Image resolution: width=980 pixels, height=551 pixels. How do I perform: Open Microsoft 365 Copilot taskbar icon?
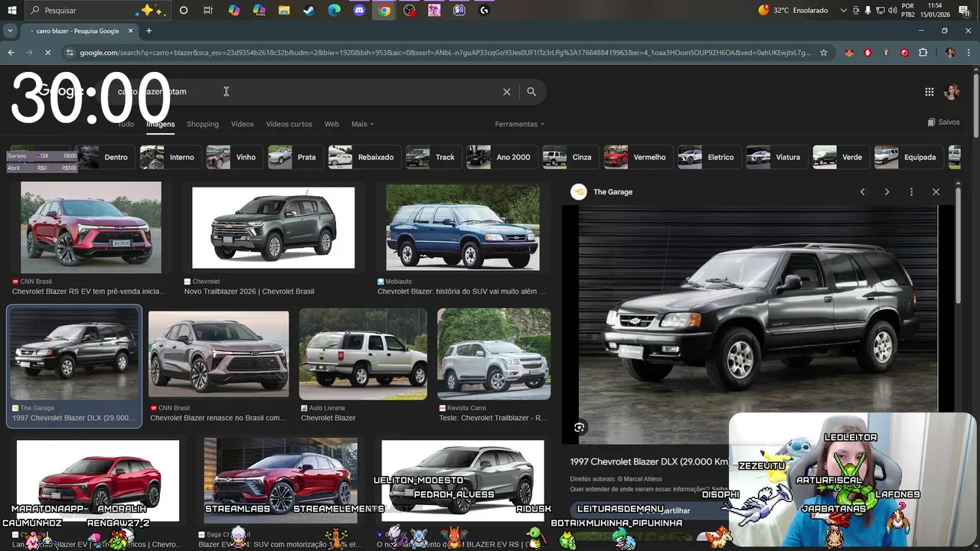[260, 10]
